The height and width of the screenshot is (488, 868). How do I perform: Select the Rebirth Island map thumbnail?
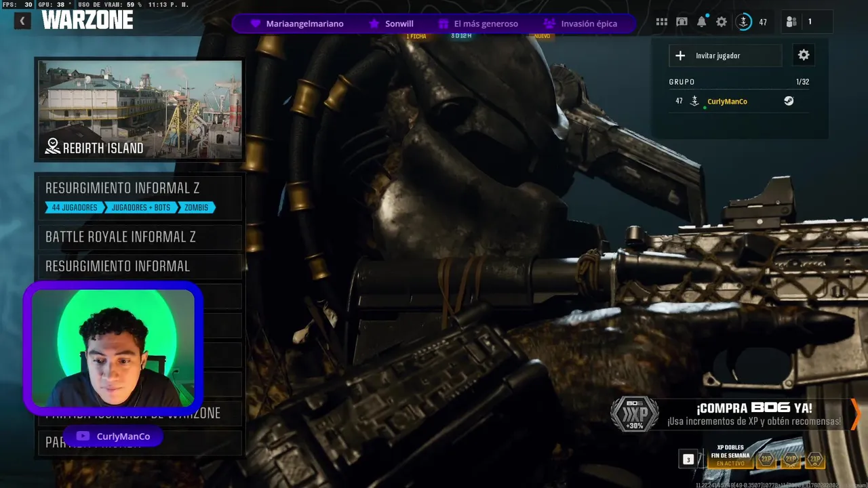(x=140, y=110)
